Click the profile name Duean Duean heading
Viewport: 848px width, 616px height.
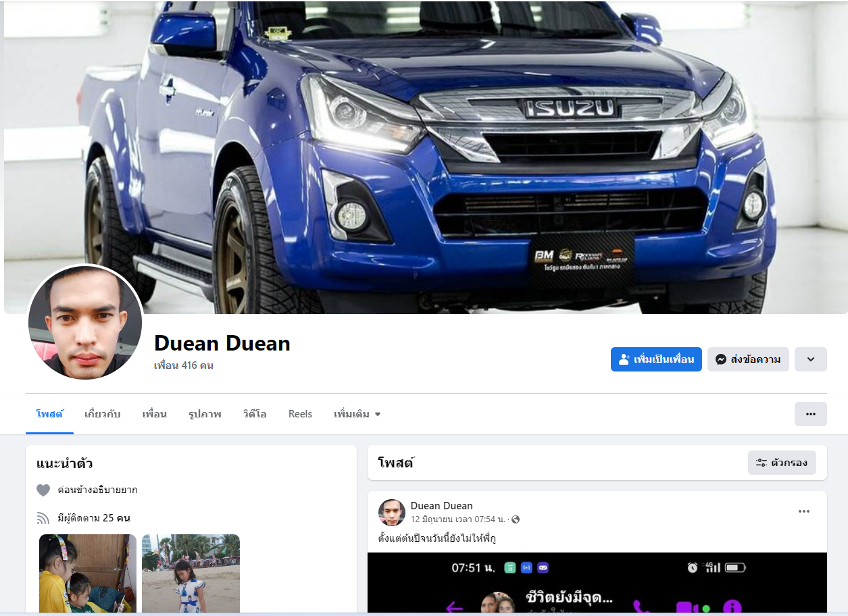pos(222,343)
